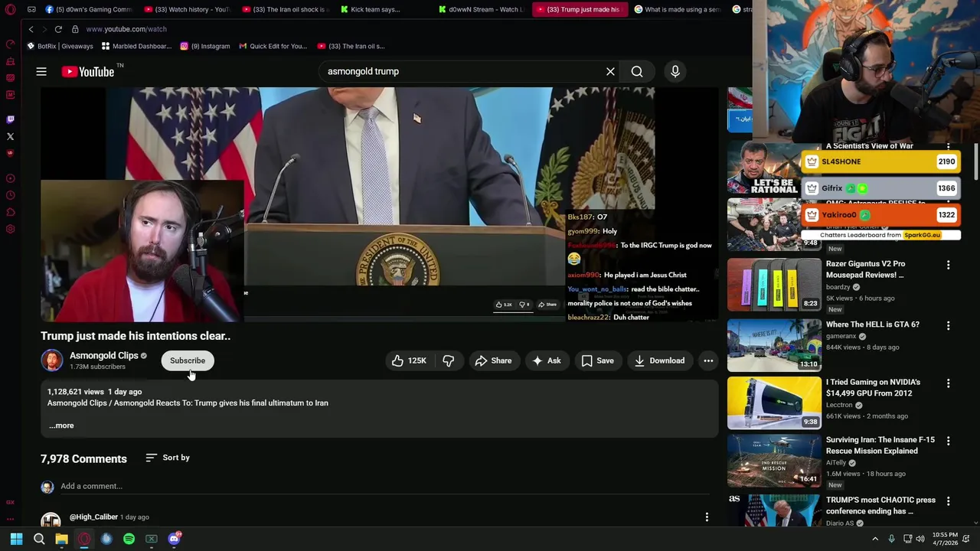980x551 pixels.
Task: Open options for Where The HELL is GTA 6
Action: pyautogui.click(x=948, y=325)
